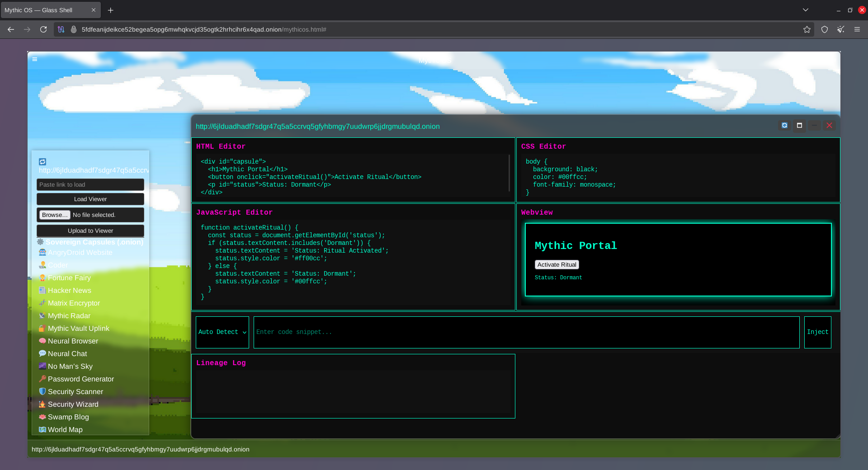
Task: Select the Mythic OS — Glass Shell tab
Action: pos(45,10)
